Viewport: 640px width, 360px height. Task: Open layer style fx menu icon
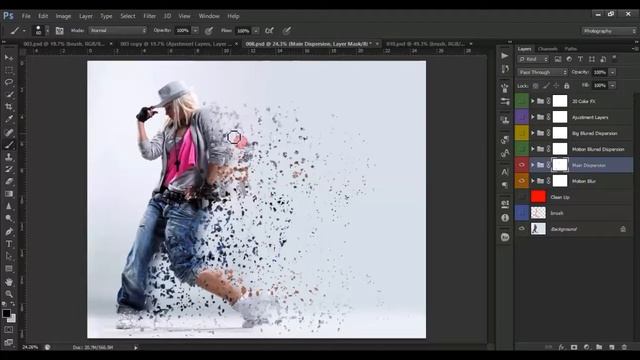pyautogui.click(x=561, y=347)
